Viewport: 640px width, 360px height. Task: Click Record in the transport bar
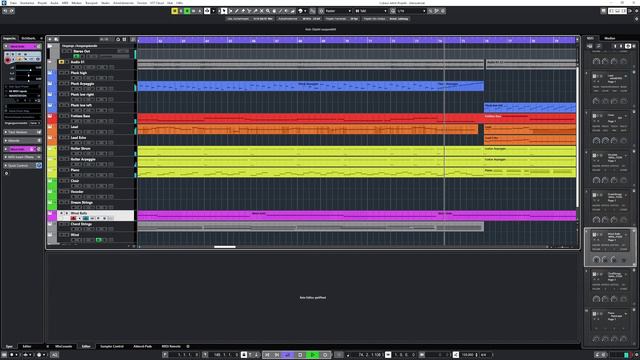[x=325, y=355]
